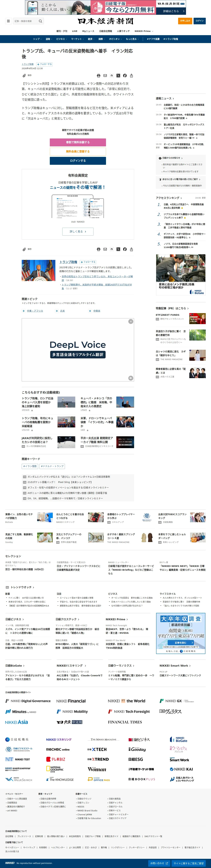Open トレンドウオッチ section heading
Screen dimensions: 211x868
pyautogui.click(x=22, y=587)
